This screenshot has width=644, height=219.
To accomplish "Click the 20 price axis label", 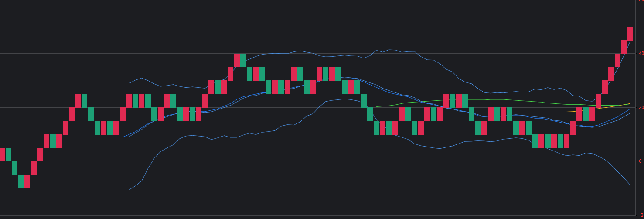I will (640, 107).
